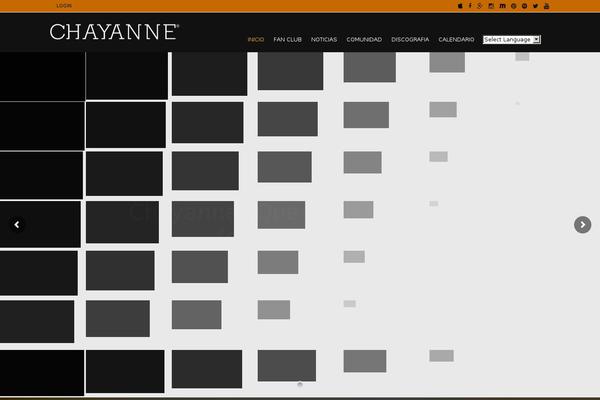Image resolution: width=600 pixels, height=400 pixels.
Task: Navigate to DISCOGRAFIA
Action: [410, 39]
